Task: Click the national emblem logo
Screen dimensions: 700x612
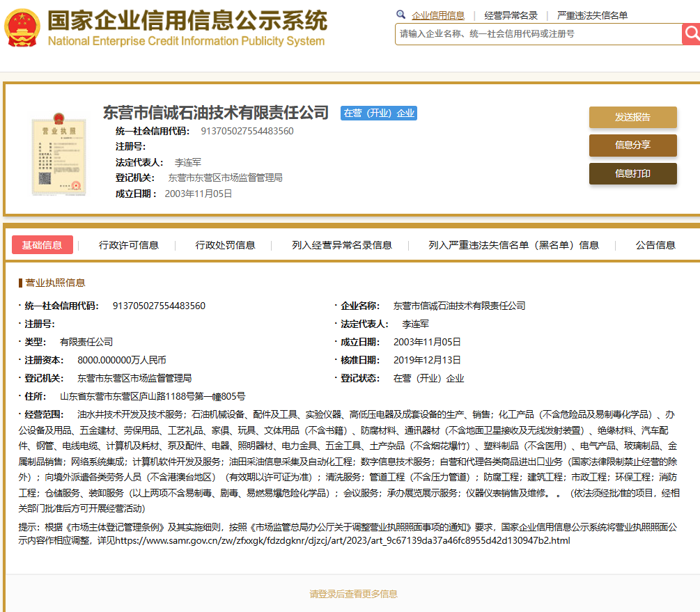Action: pos(22,28)
